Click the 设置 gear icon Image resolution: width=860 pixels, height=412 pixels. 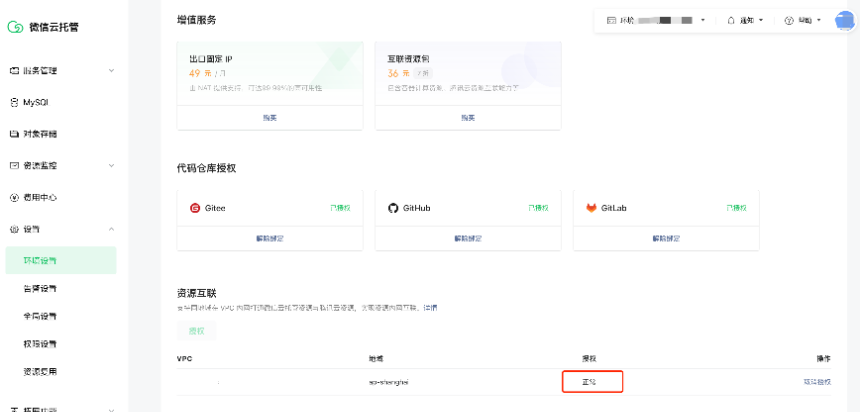pos(15,229)
